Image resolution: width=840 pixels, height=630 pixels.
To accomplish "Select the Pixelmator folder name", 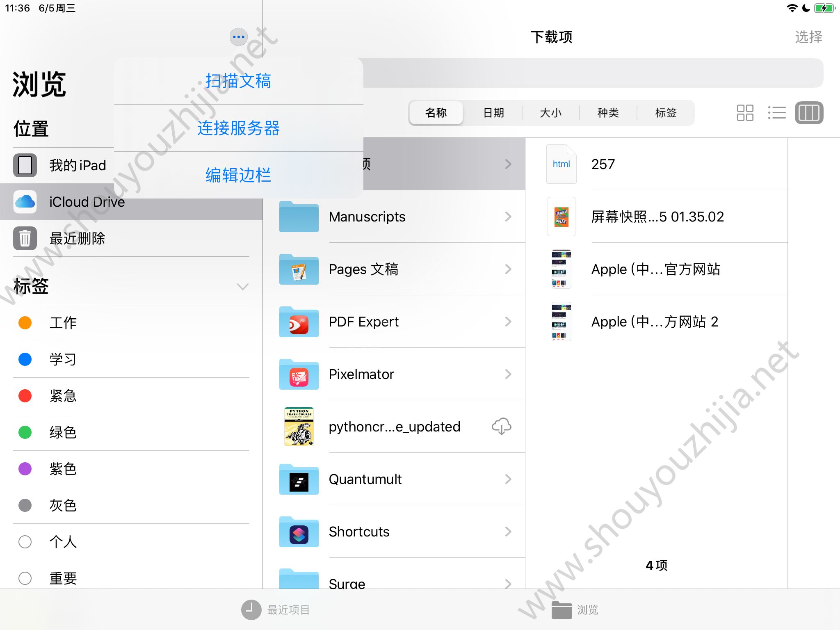I will (361, 374).
